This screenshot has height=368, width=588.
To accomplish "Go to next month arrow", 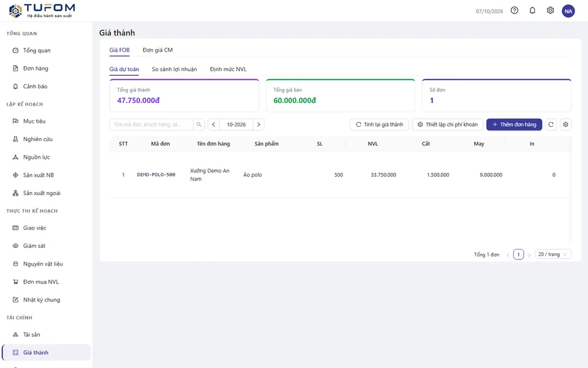I will click(x=258, y=125).
